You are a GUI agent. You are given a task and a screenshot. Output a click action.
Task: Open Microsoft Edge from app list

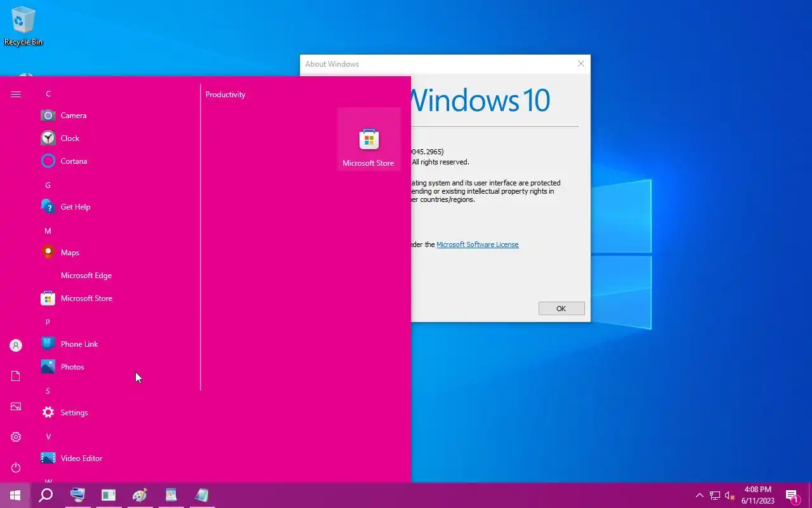pos(118,276)
